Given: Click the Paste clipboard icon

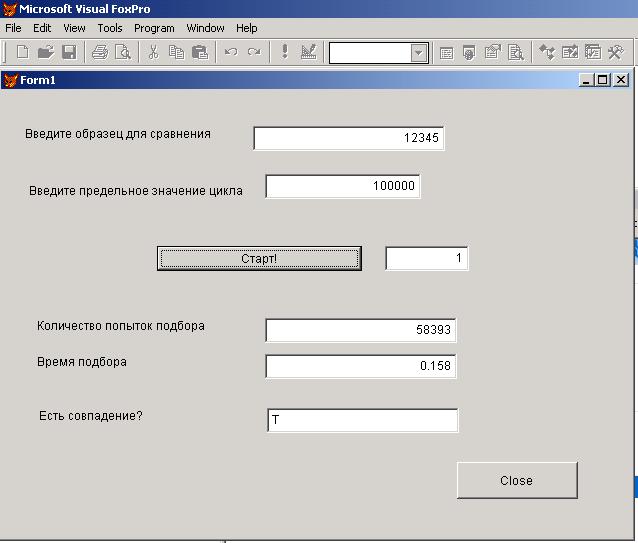Looking at the screenshot, I should tap(200, 52).
